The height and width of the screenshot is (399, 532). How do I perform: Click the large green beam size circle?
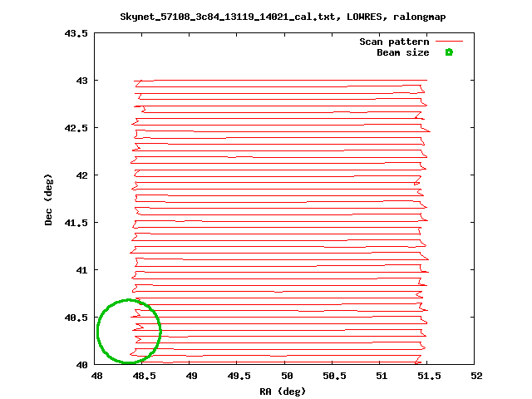[x=129, y=332]
